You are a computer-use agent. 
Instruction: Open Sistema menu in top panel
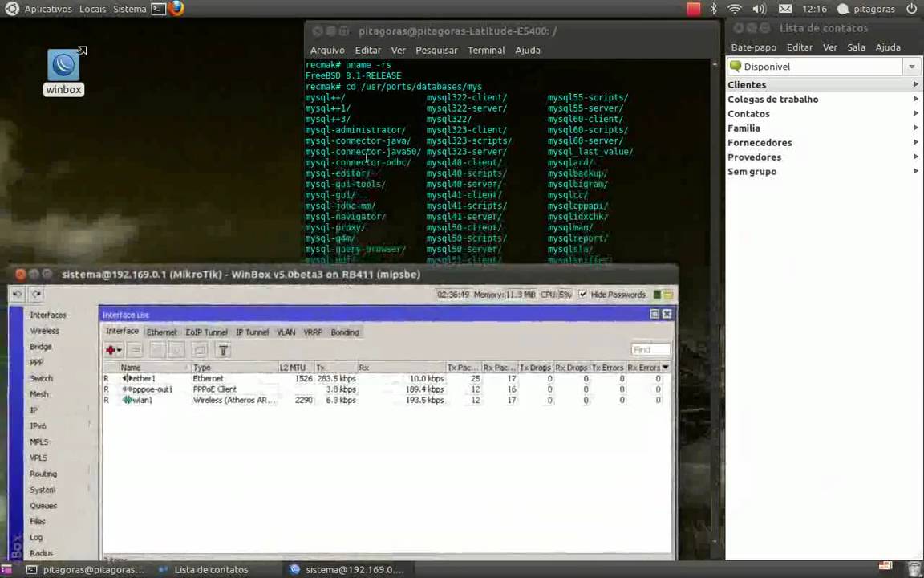point(129,9)
